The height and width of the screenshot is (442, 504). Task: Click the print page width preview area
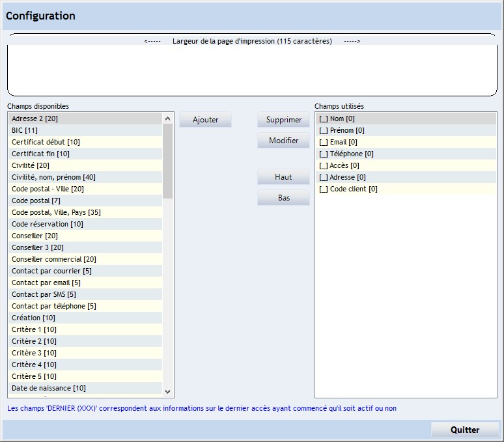pos(251,68)
